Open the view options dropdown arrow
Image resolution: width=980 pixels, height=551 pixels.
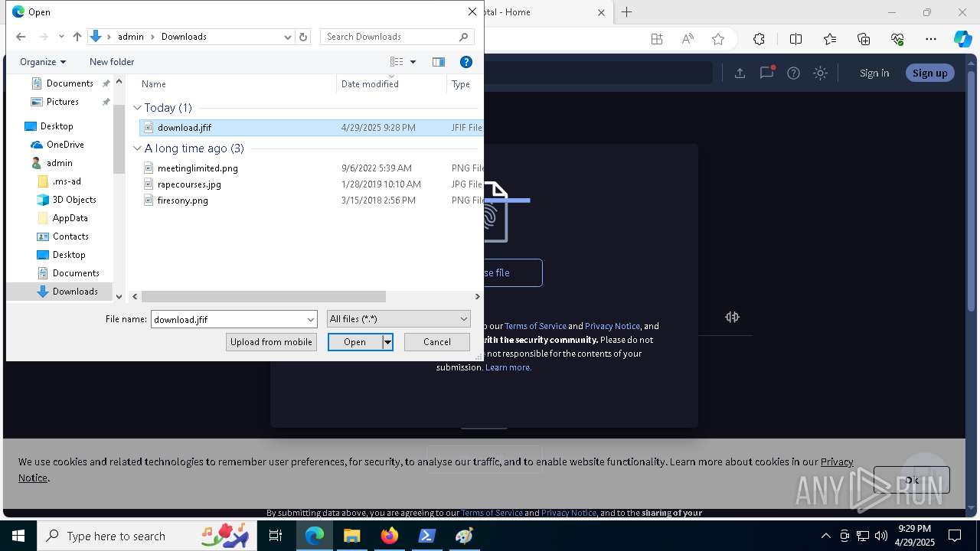[413, 62]
